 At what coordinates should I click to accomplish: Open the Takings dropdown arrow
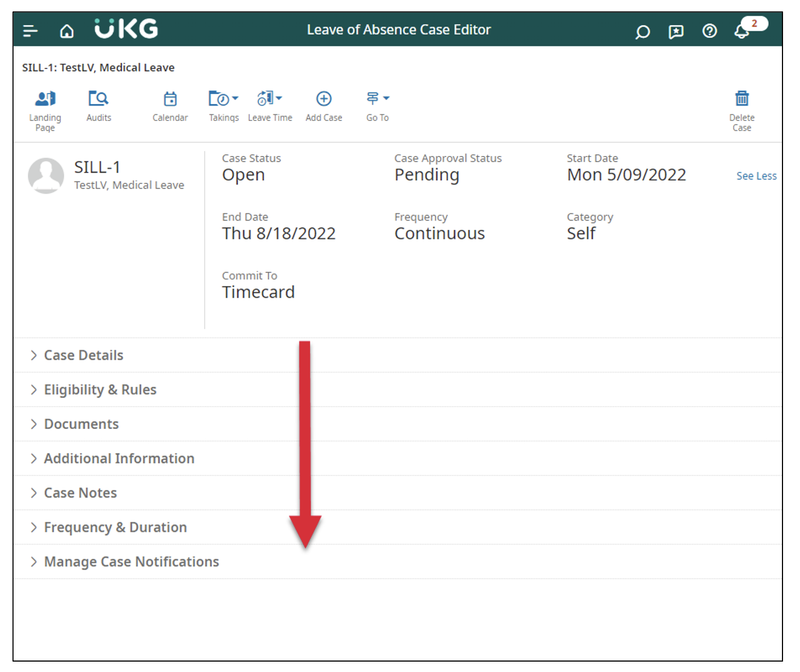235,98
